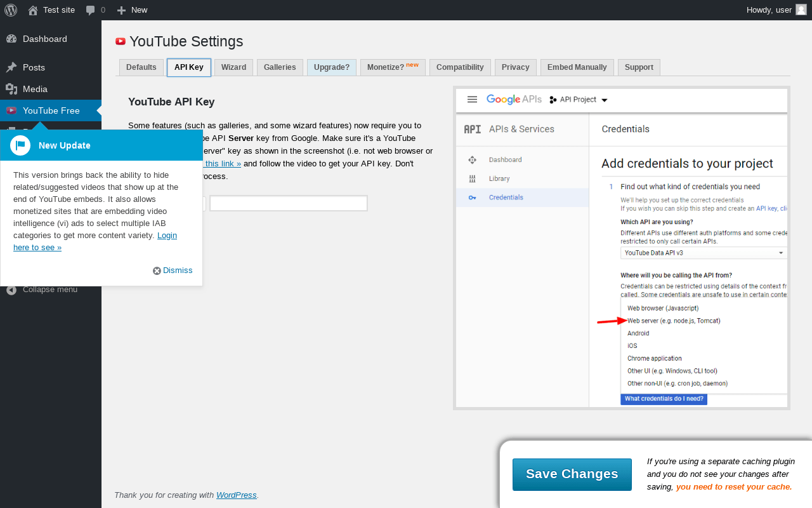This screenshot has height=508, width=812.
Task: Switch to the Defaults tab
Action: tap(141, 67)
